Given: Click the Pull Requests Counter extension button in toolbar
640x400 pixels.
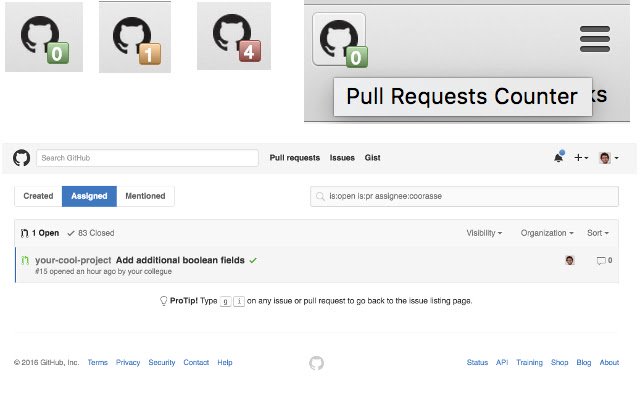Looking at the screenshot, I should tap(339, 39).
